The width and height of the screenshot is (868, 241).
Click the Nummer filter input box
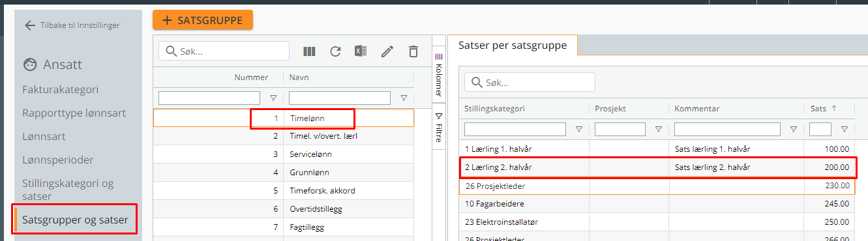pos(209,98)
